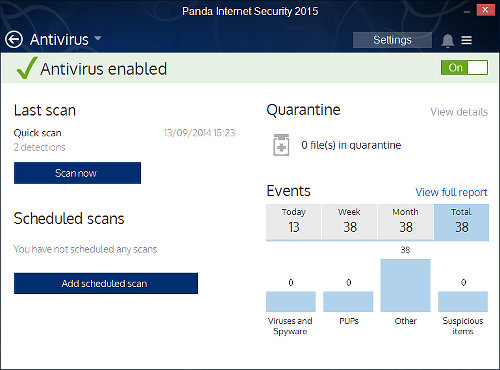Click the Events heading
This screenshot has height=370, width=500.
pos(288,191)
